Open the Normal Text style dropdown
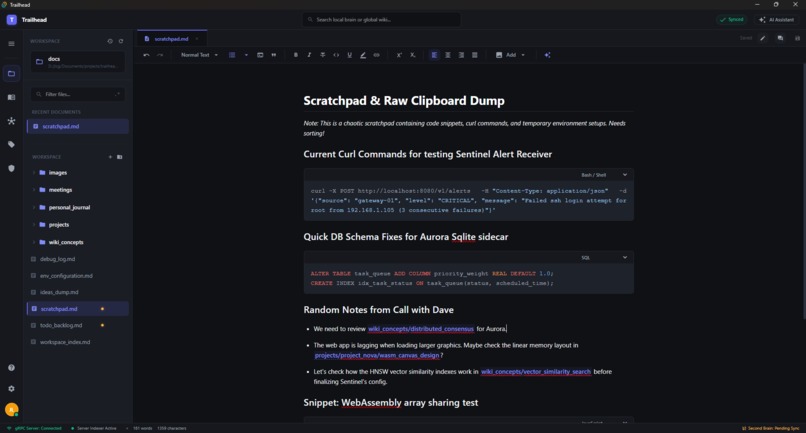Image resolution: width=806 pixels, height=433 pixels. (x=199, y=55)
